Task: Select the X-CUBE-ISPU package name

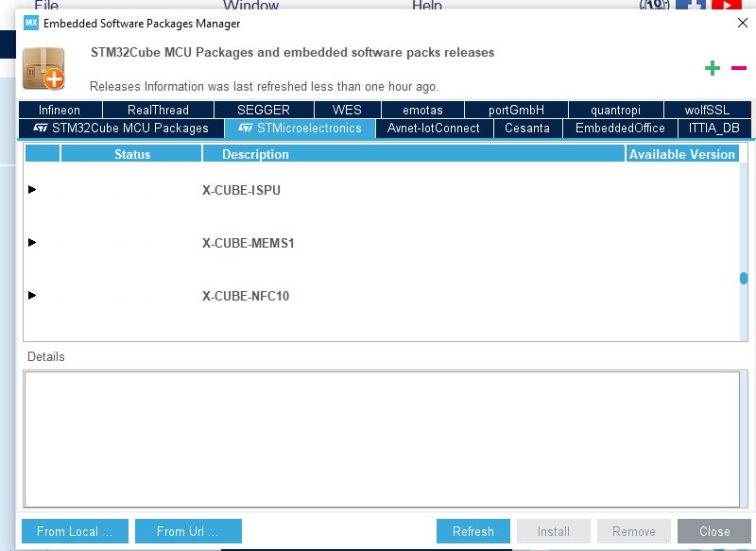Action: point(241,190)
